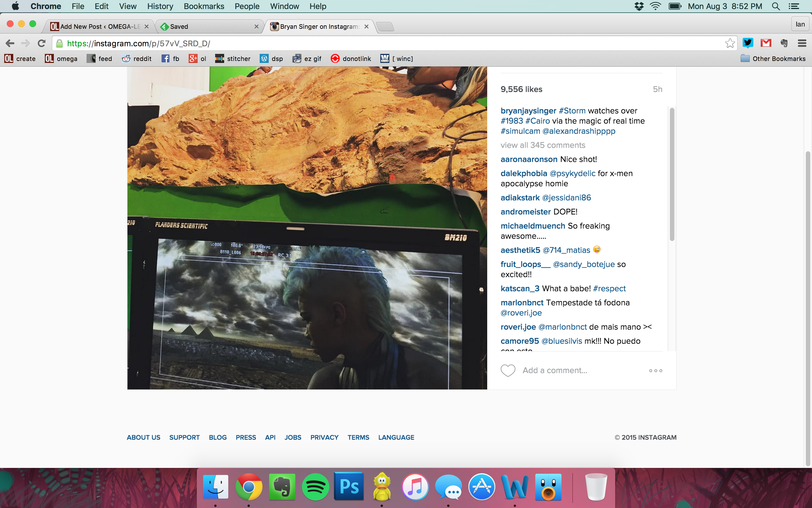The width and height of the screenshot is (812, 508).
Task: Open the Evernote extension icon in toolbar
Action: pyautogui.click(x=784, y=43)
